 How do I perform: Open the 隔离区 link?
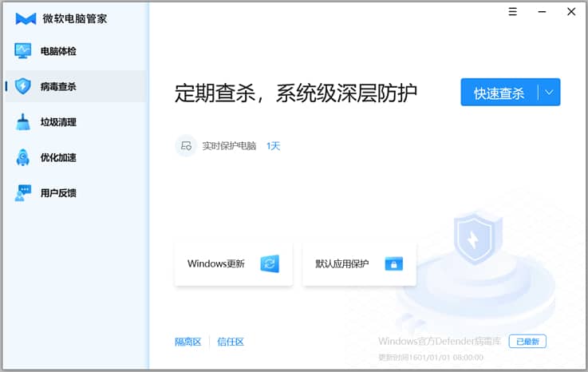pos(188,342)
